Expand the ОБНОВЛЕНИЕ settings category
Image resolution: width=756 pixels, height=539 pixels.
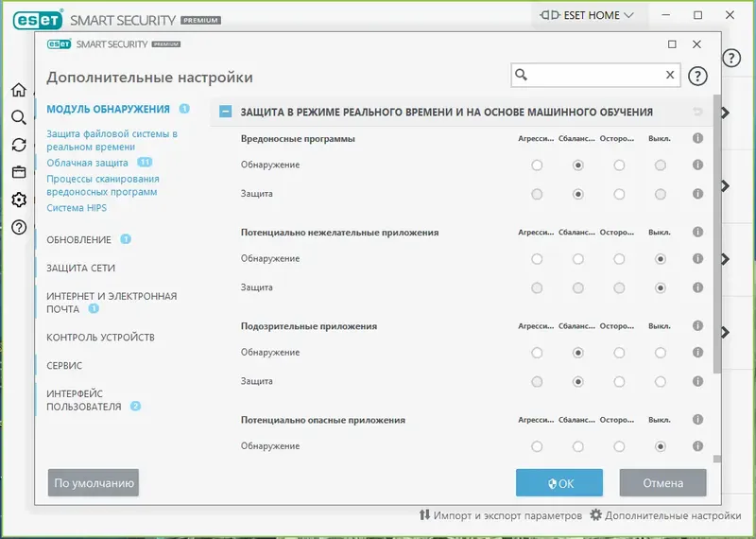(78, 240)
